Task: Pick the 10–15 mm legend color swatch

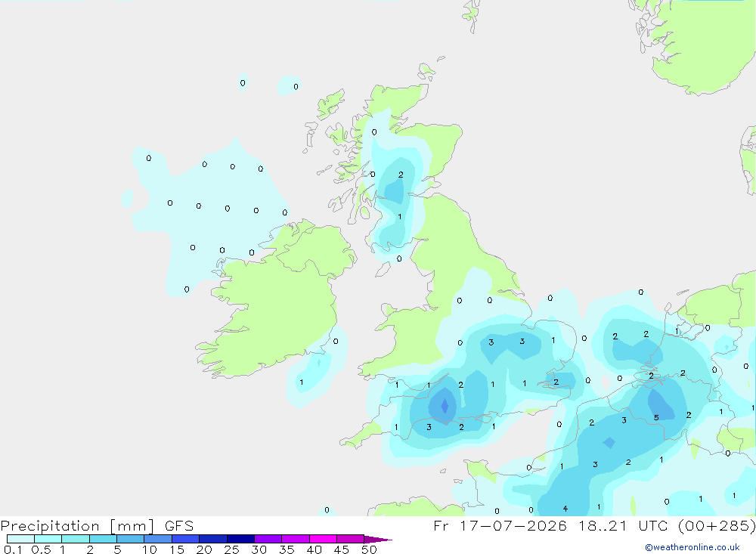Action: point(158,539)
